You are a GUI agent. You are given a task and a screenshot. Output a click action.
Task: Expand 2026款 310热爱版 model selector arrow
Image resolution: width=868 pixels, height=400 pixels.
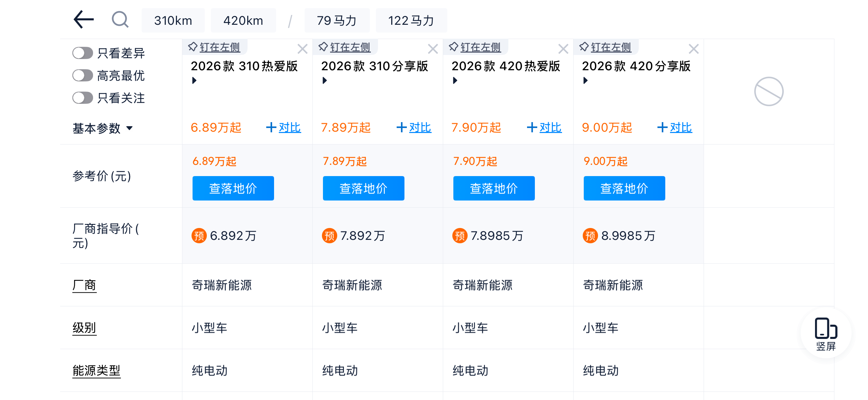tap(194, 80)
